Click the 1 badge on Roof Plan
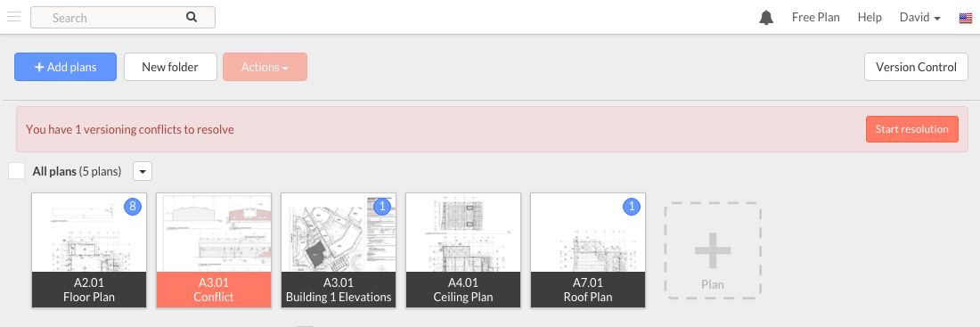Screen dimensions: 980x327 click(632, 207)
